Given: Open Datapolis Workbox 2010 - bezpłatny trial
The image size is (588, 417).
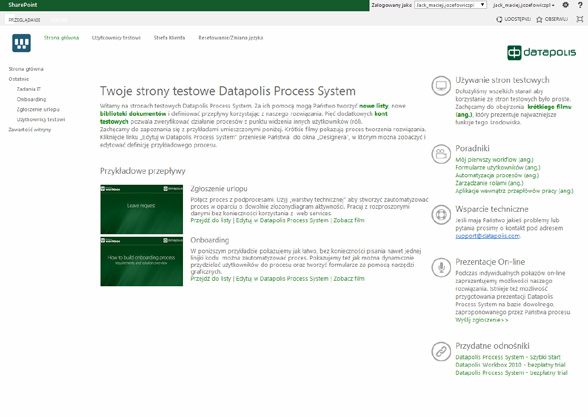Looking at the screenshot, I should pos(510,365).
